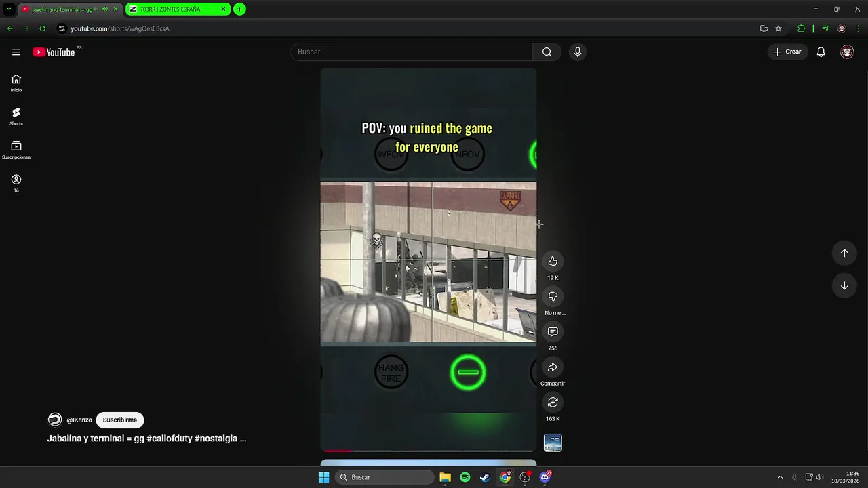868x488 pixels.
Task: Open Discord from the taskbar
Action: [x=545, y=477]
